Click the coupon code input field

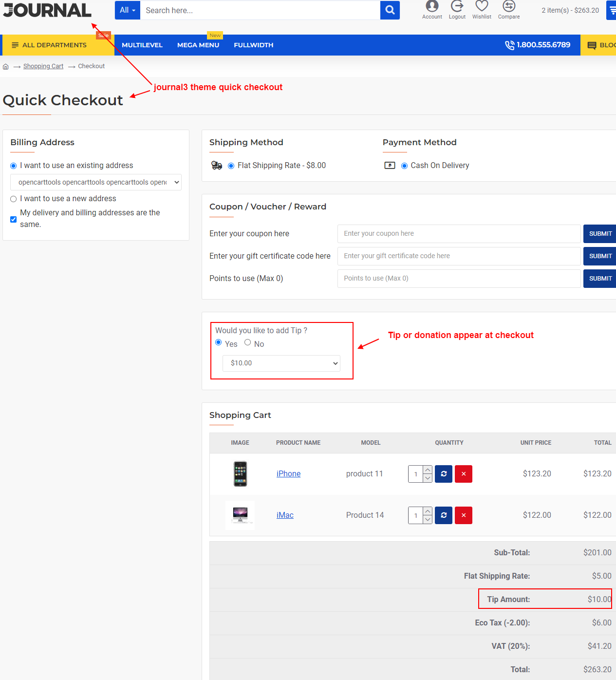458,233
